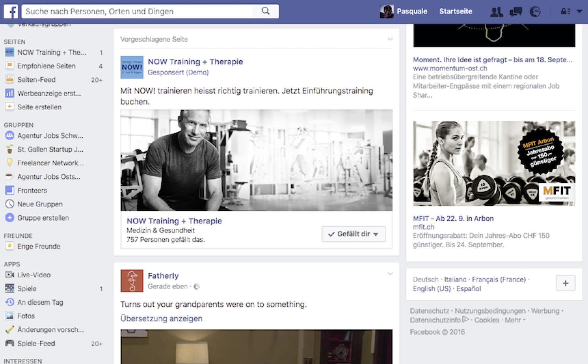
Task: Click the Agentur Jobs Schw... group icon
Action: pos(9,135)
